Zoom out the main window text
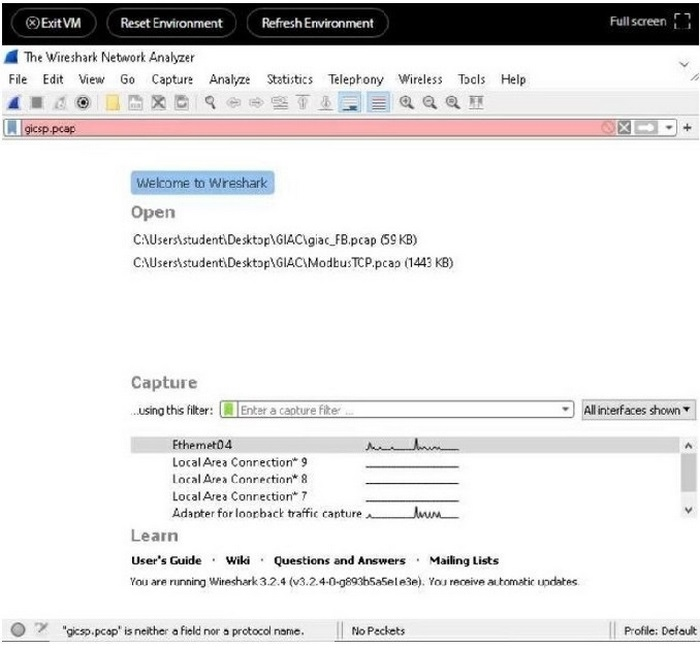This screenshot has width=700, height=648. [429, 103]
